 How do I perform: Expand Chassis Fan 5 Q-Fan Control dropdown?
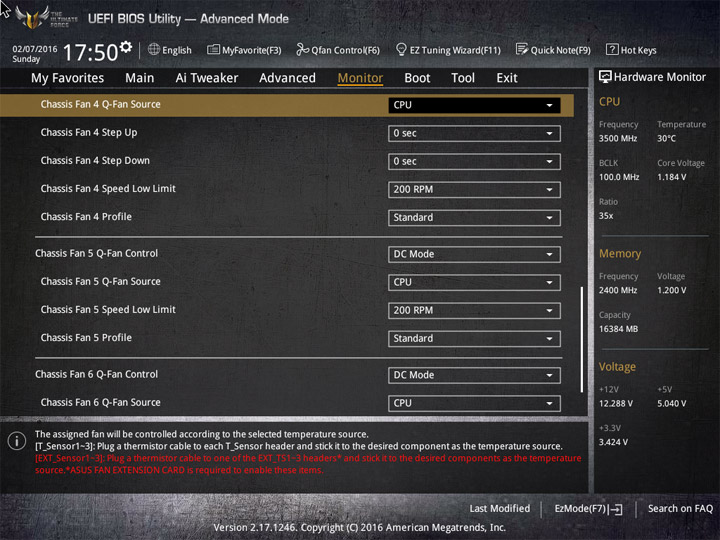474,254
